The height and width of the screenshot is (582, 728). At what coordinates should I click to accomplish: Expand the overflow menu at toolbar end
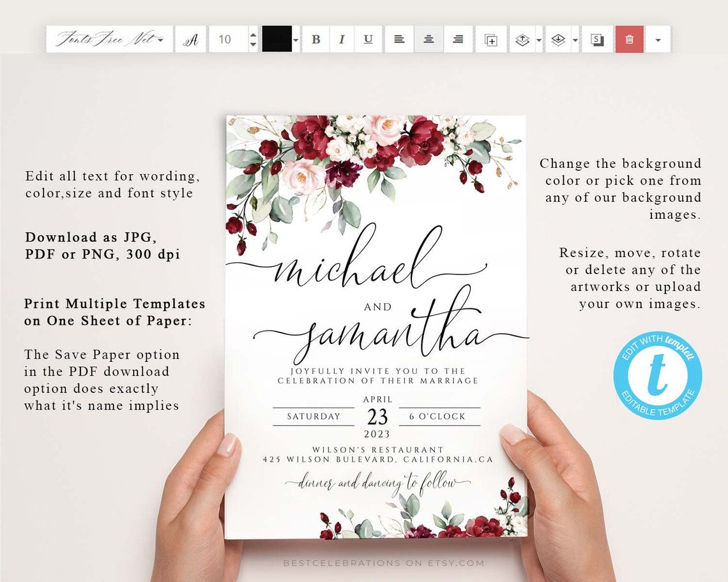coord(658,39)
